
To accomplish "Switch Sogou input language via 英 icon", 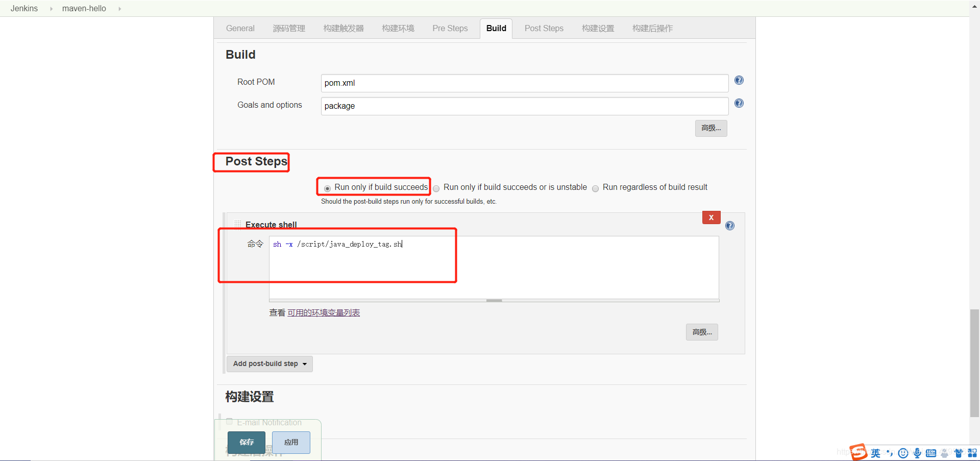I will (875, 453).
